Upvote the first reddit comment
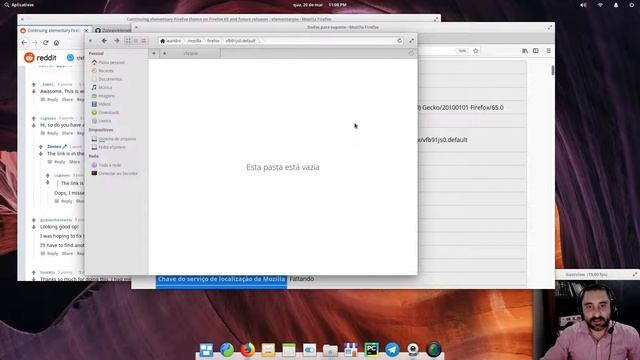The width and height of the screenshot is (640, 360). point(34,84)
